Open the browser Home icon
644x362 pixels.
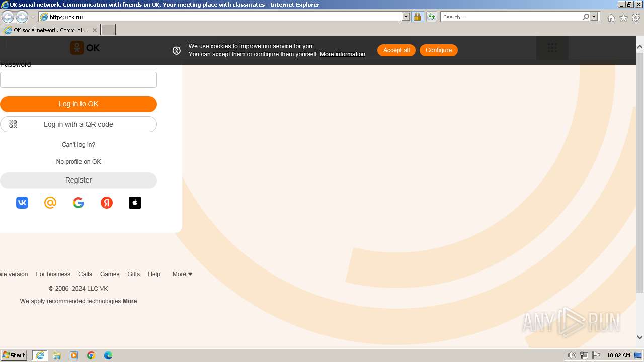(611, 18)
